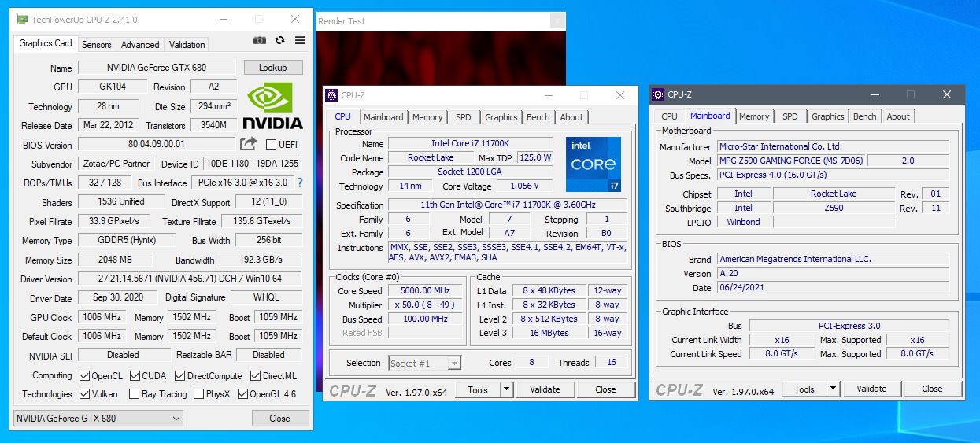Toggle the Vulkan checkbox

(x=83, y=394)
